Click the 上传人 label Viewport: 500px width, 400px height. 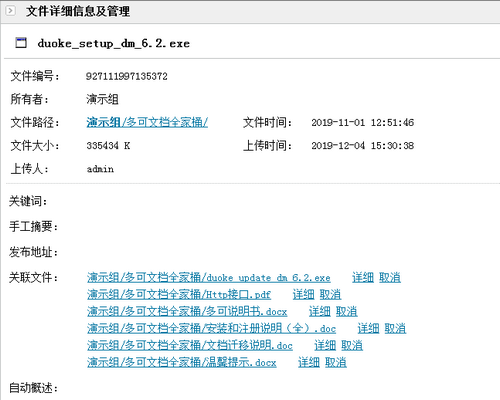(x=30, y=169)
